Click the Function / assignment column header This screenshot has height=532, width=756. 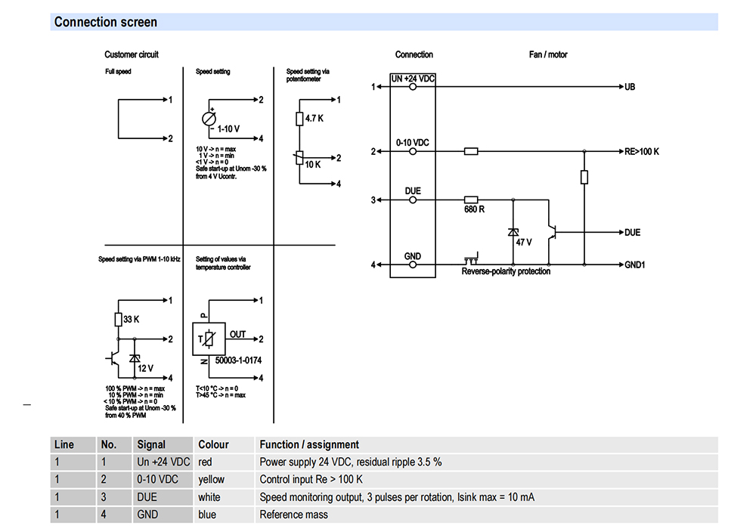(x=309, y=444)
